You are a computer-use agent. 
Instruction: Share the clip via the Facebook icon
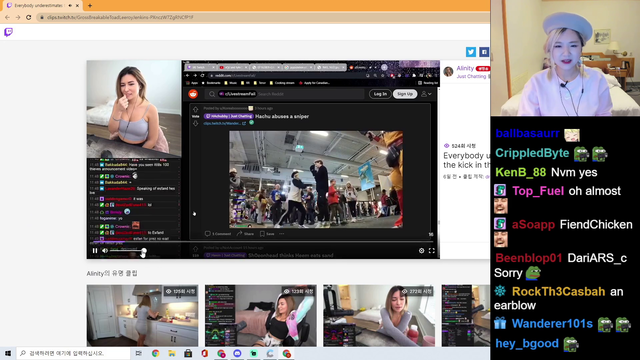pos(484,52)
